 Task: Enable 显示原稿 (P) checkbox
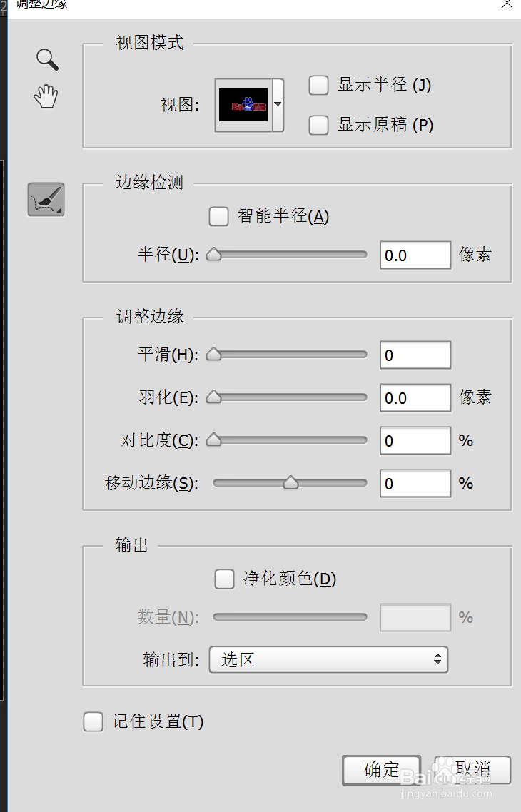click(x=318, y=126)
